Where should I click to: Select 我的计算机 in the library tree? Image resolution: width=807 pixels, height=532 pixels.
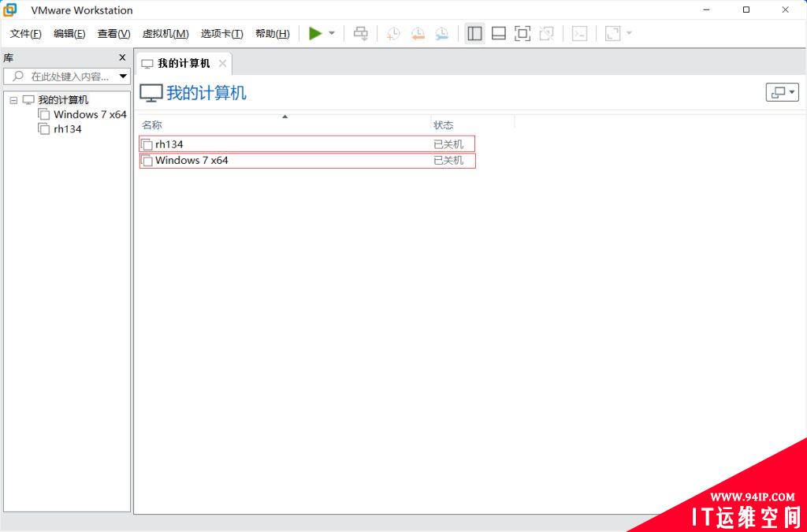pos(63,100)
